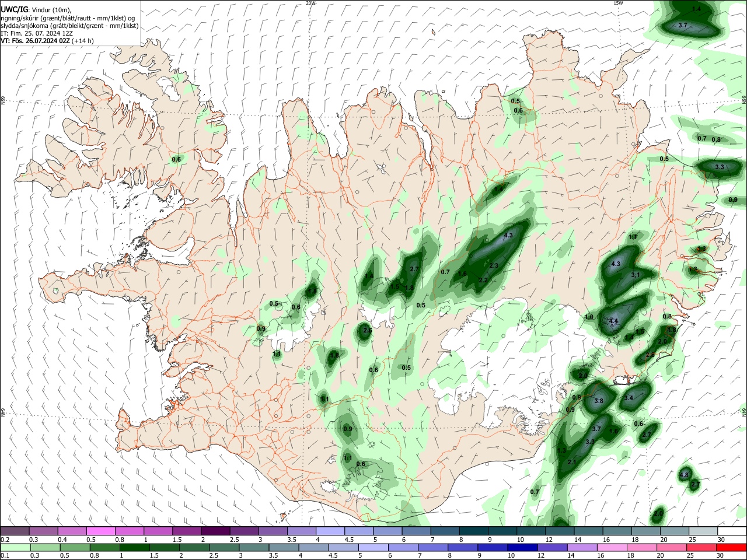The image size is (747, 560).
Task: Click the 20W longitude label
Action: pyautogui.click(x=310, y=3)
